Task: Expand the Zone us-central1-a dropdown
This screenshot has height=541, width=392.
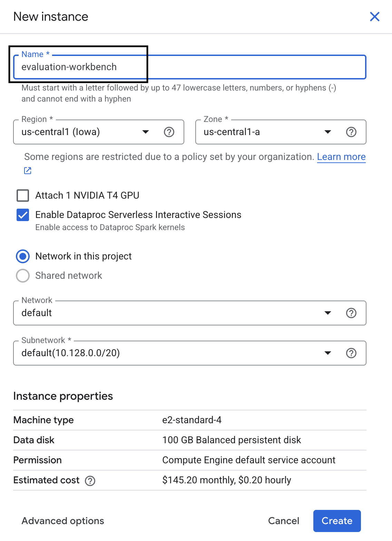Action: tap(328, 132)
